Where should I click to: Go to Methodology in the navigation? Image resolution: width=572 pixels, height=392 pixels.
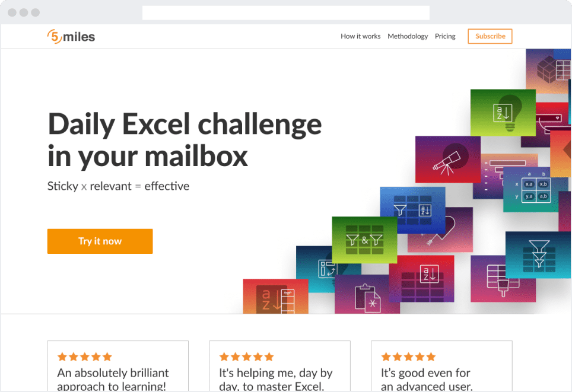(x=408, y=36)
